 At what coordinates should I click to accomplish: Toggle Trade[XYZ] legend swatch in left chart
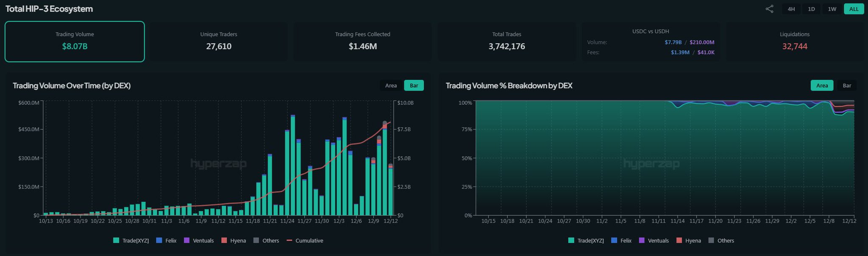116,240
